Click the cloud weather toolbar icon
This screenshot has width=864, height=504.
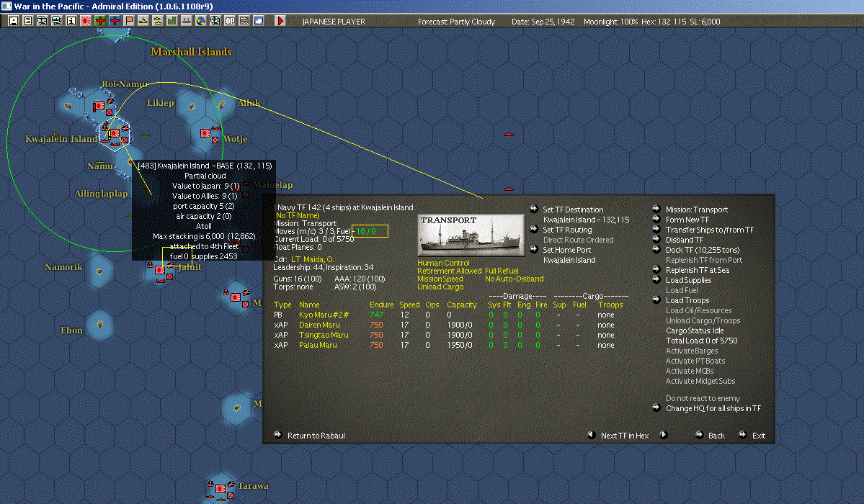click(259, 21)
